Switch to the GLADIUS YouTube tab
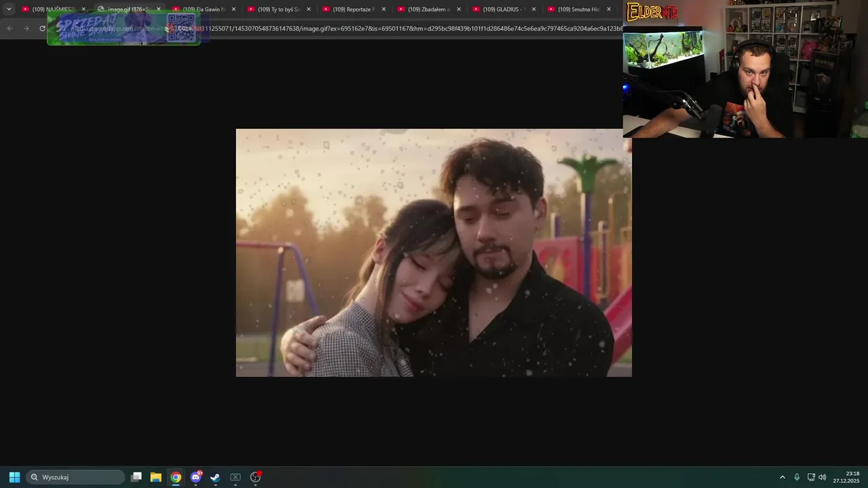The image size is (868, 488). click(504, 9)
